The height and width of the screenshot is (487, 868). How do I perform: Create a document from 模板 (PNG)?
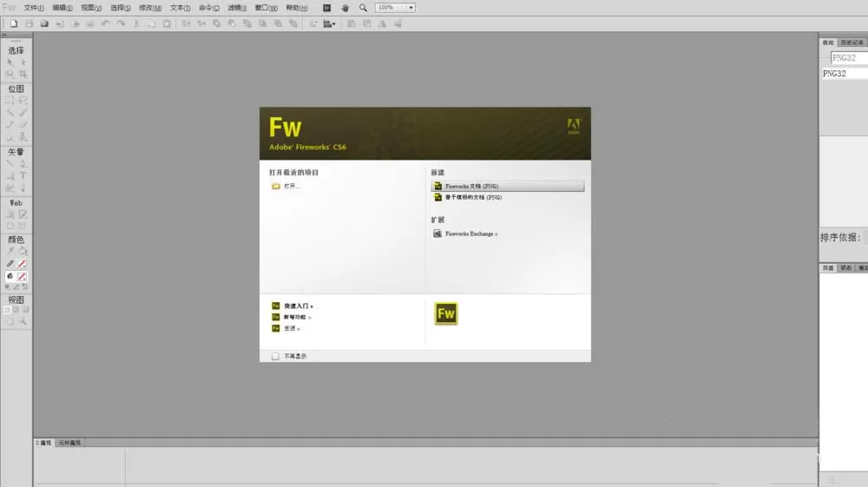468,197
